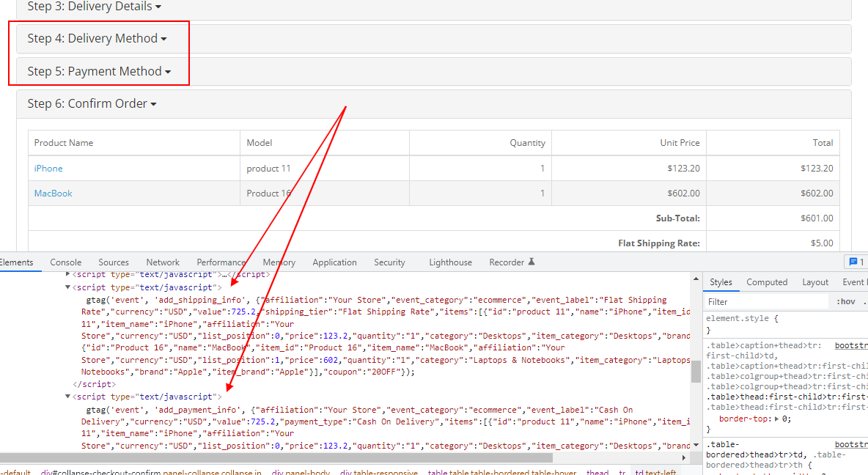
Task: Open the iPhone product link
Action: 48,169
